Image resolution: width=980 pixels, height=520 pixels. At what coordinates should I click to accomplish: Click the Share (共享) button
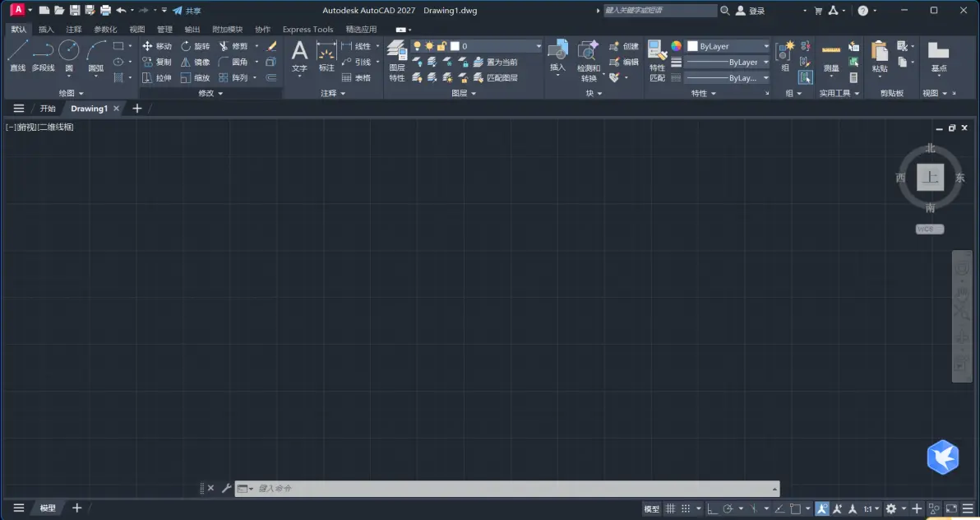(x=187, y=11)
